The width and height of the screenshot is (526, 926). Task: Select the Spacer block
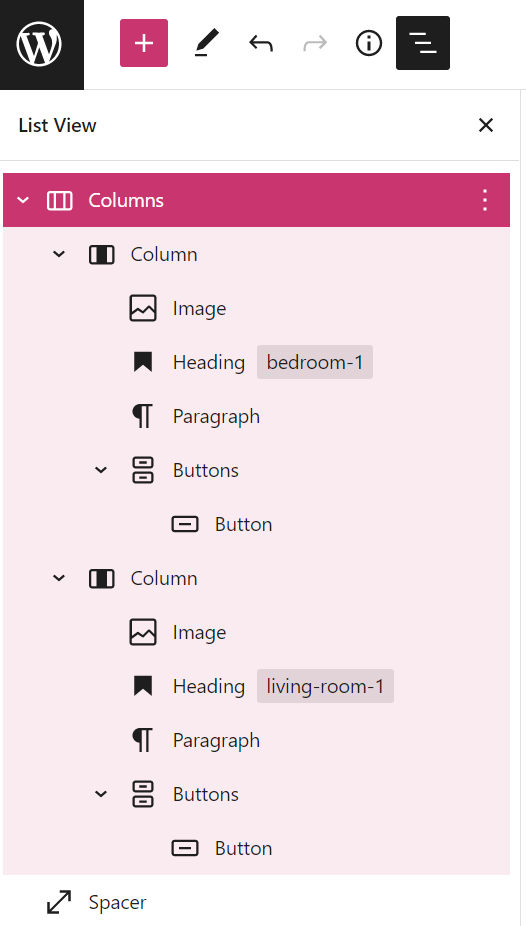pos(256,902)
